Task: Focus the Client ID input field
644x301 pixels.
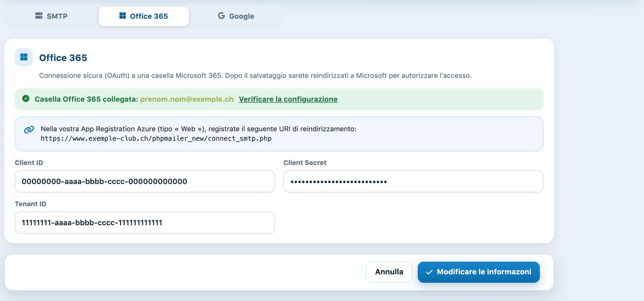Action: [x=145, y=181]
